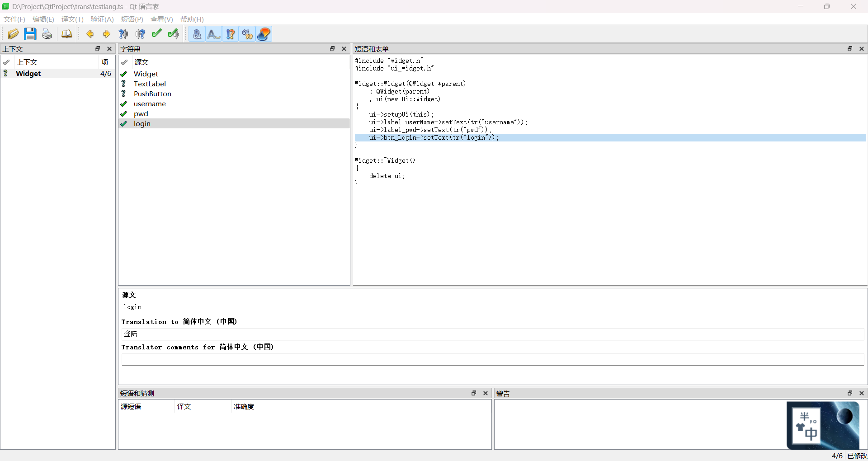Screen dimensions: 868x461
Task: Float the 短语和表单 panel
Action: [x=850, y=49]
